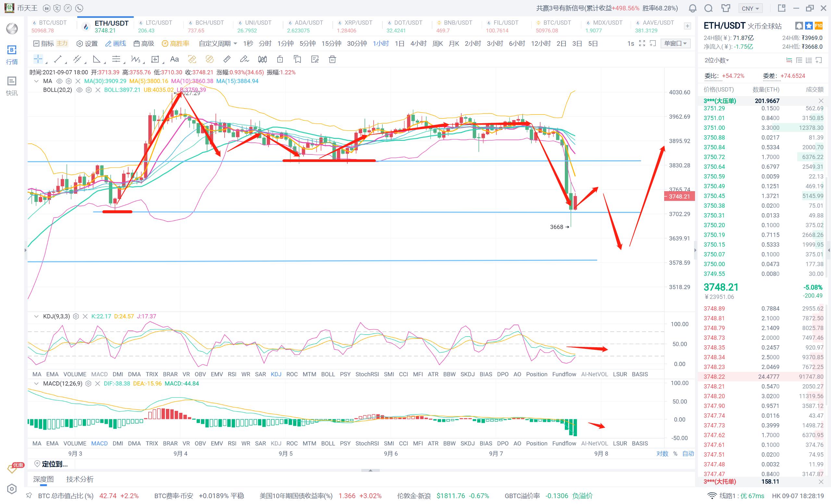Select the 4小时 timeframe tab
The image size is (831, 504).
tap(418, 43)
